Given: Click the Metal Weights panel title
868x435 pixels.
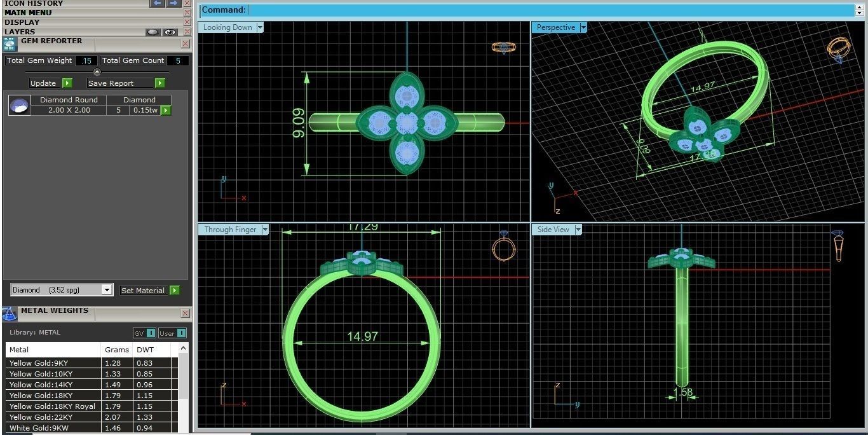Looking at the screenshot, I should pyautogui.click(x=55, y=310).
